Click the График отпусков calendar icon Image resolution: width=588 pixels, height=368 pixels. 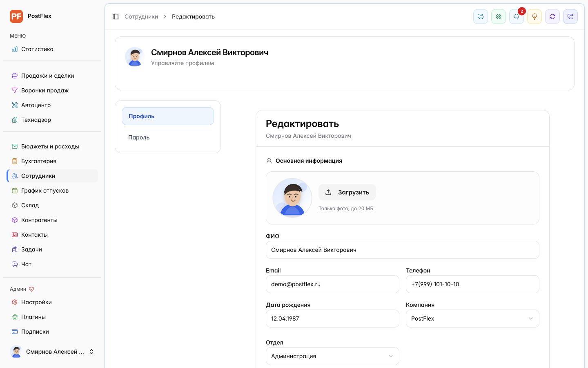pyautogui.click(x=15, y=191)
